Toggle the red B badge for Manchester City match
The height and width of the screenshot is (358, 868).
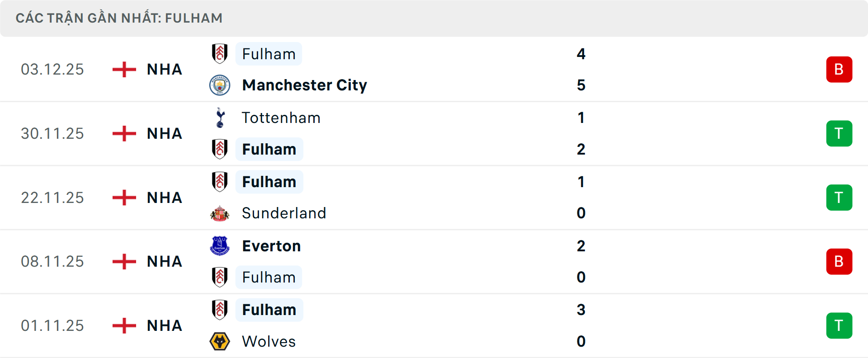coord(839,69)
